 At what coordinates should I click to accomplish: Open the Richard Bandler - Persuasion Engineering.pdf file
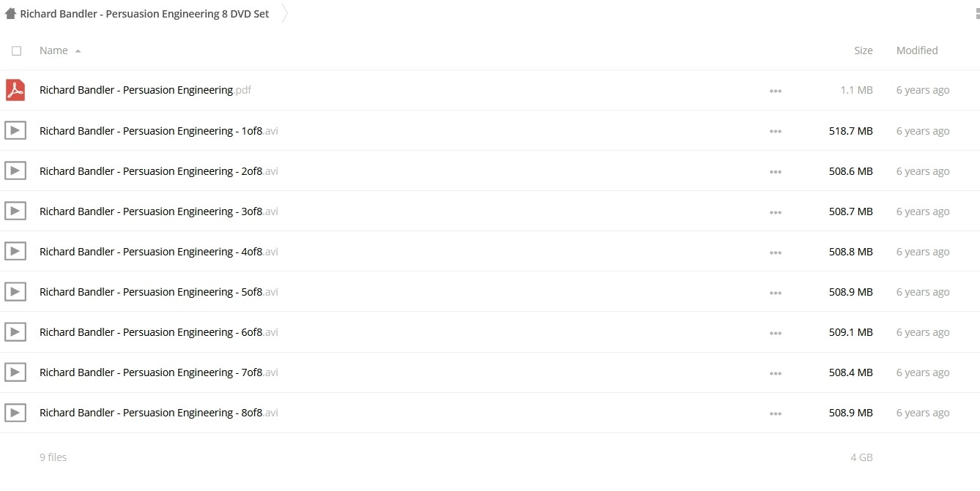(146, 90)
